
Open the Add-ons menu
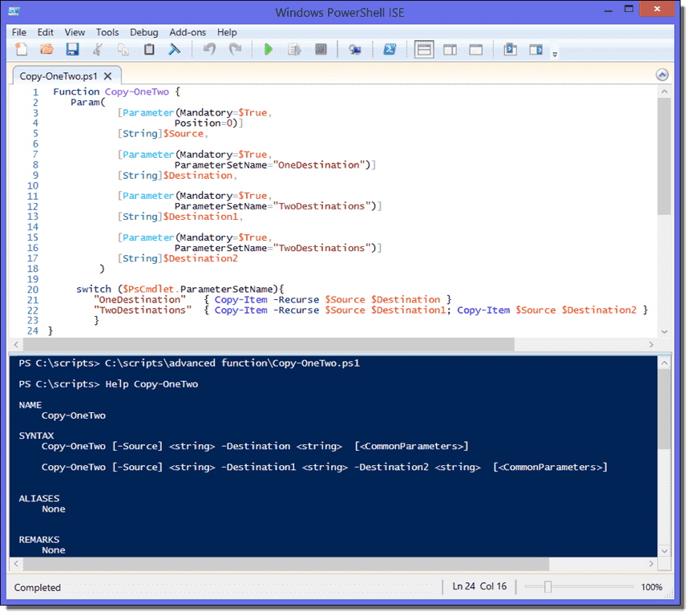188,32
